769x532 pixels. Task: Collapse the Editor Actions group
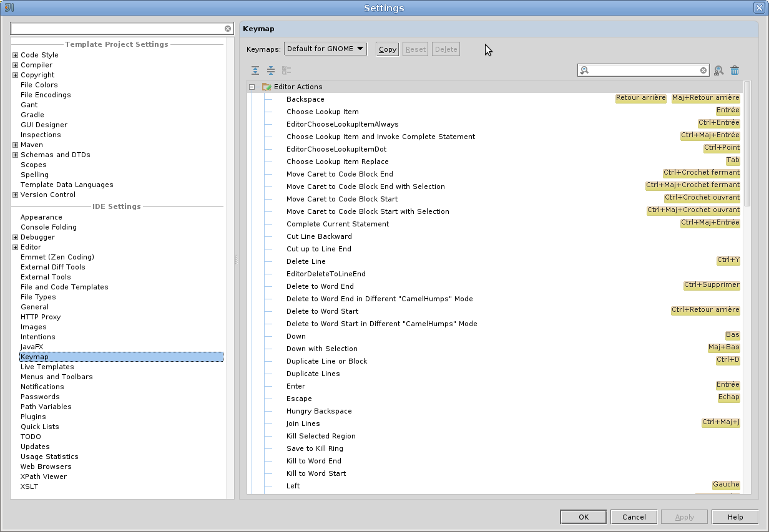(252, 87)
